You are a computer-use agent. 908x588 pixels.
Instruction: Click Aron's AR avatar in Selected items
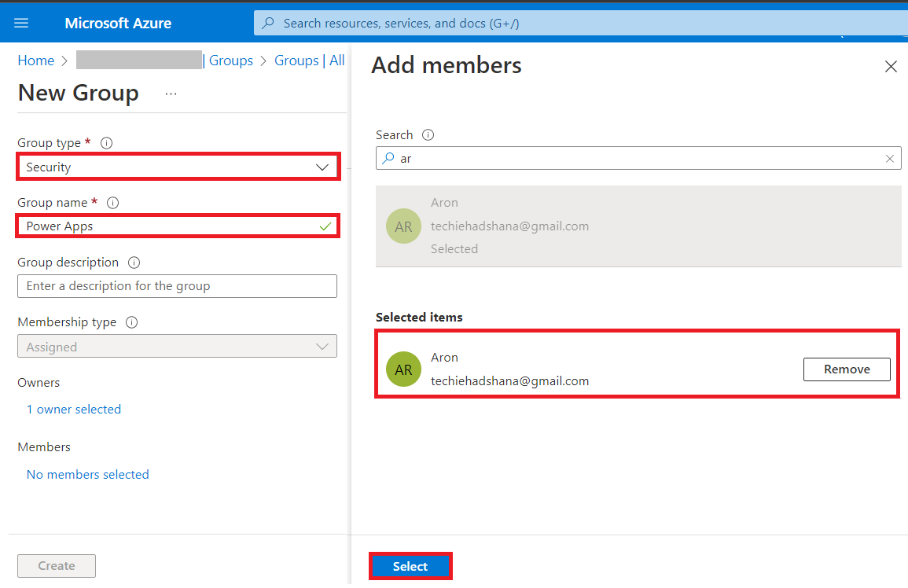coord(403,369)
